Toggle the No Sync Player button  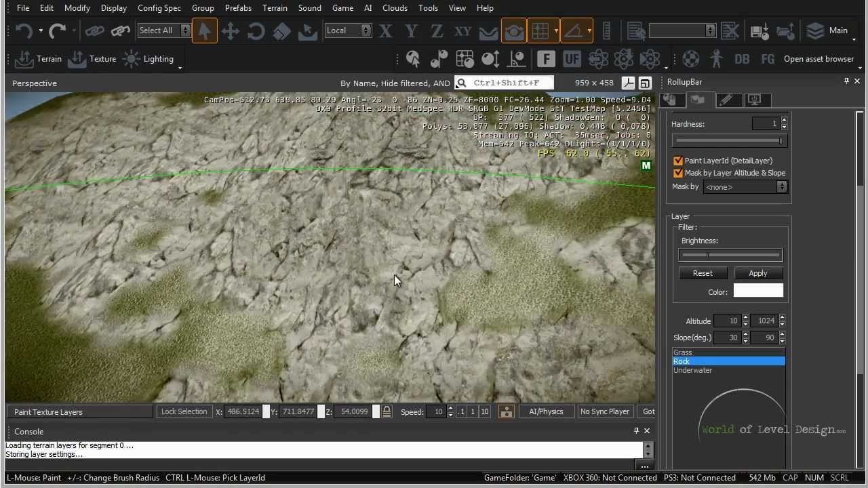[605, 411]
